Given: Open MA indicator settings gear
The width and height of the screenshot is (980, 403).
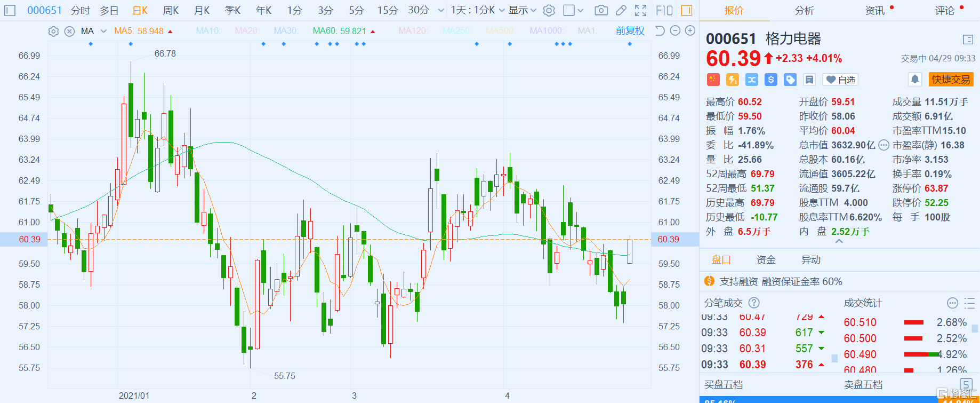Looking at the screenshot, I should (x=53, y=31).
